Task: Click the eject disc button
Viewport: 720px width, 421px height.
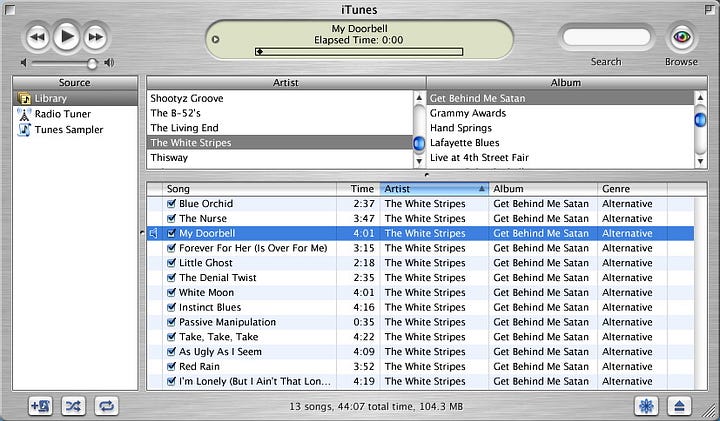Action: tap(680, 406)
